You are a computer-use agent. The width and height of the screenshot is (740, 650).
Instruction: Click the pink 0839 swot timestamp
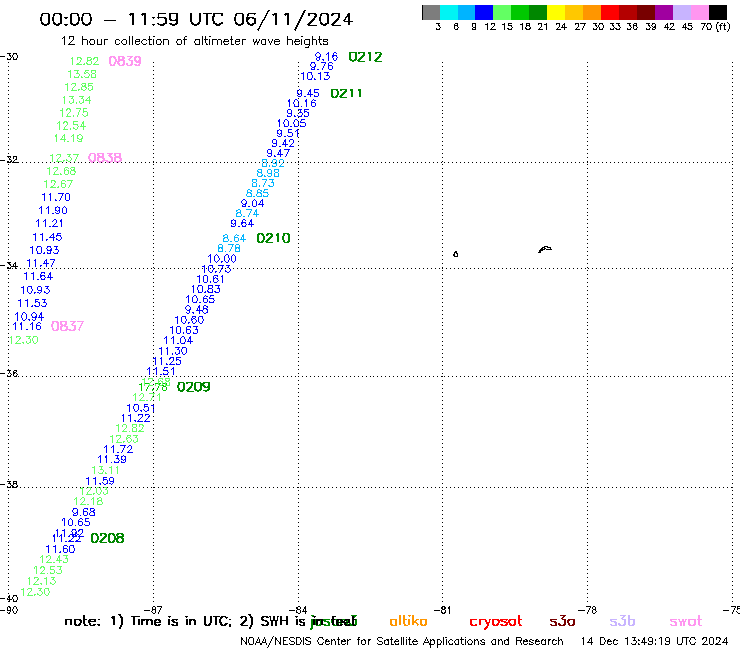click(125, 61)
